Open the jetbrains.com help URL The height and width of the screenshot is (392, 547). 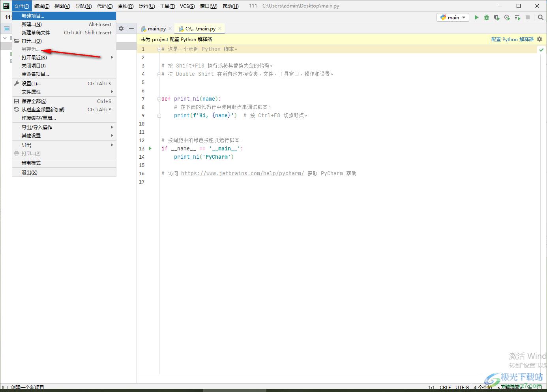pos(242,173)
